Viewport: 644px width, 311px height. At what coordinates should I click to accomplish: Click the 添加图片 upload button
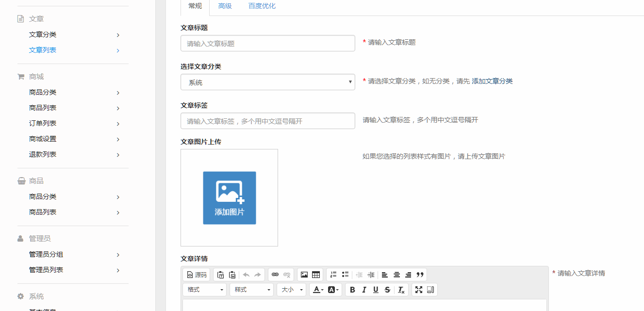click(x=229, y=198)
